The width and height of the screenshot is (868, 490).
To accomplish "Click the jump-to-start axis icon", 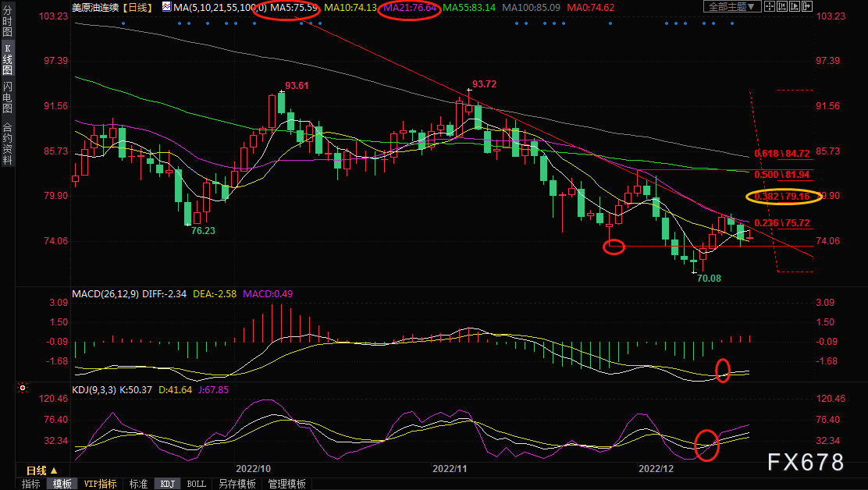I will pyautogui.click(x=782, y=7).
